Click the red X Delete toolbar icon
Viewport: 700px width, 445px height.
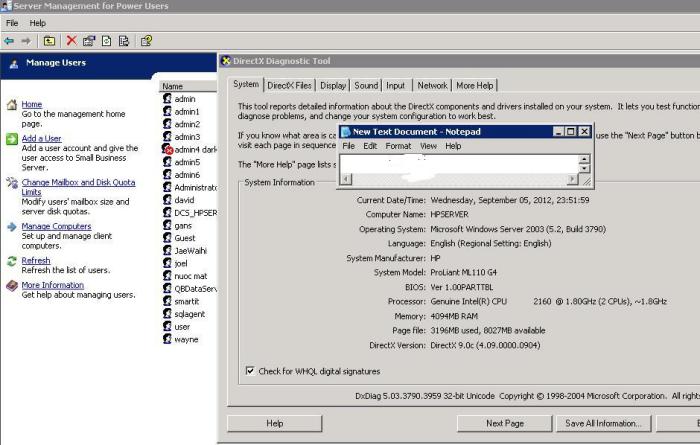71,41
